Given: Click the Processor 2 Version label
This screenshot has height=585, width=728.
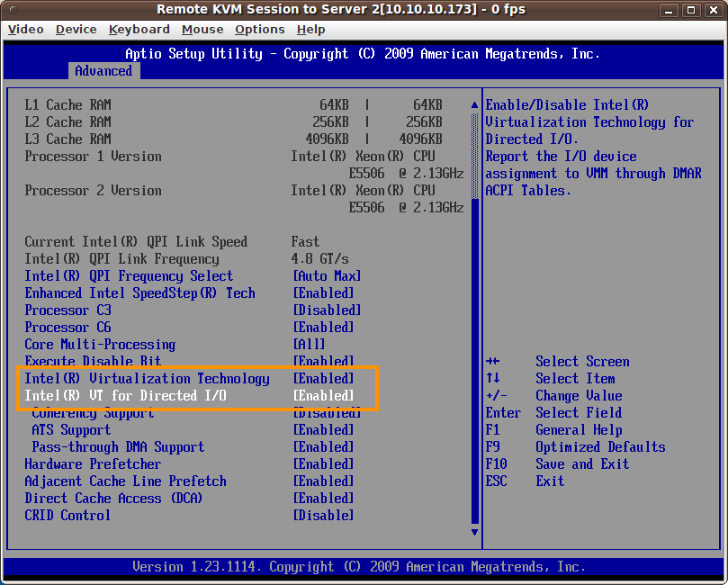Looking at the screenshot, I should (93, 191).
